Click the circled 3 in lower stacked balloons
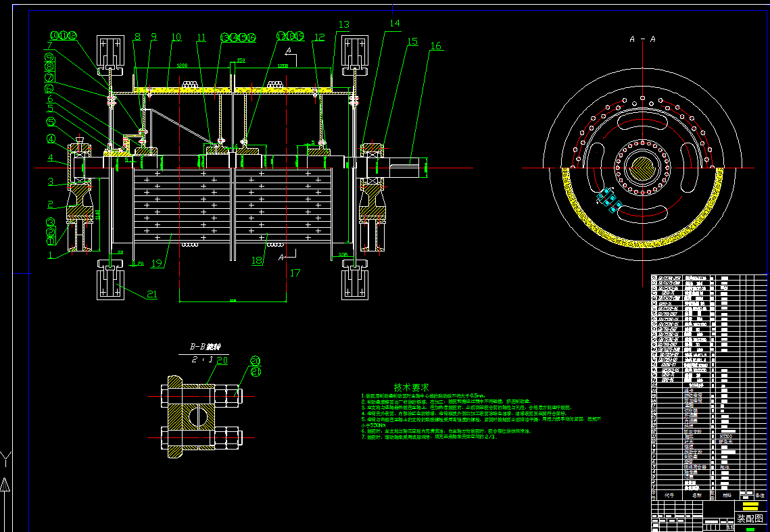 pos(51,222)
